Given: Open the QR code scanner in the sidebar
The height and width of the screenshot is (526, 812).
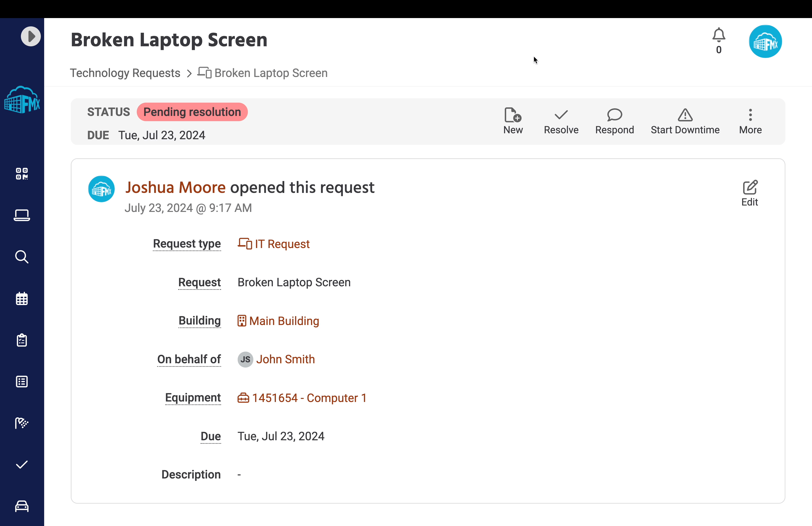Looking at the screenshot, I should tap(22, 174).
